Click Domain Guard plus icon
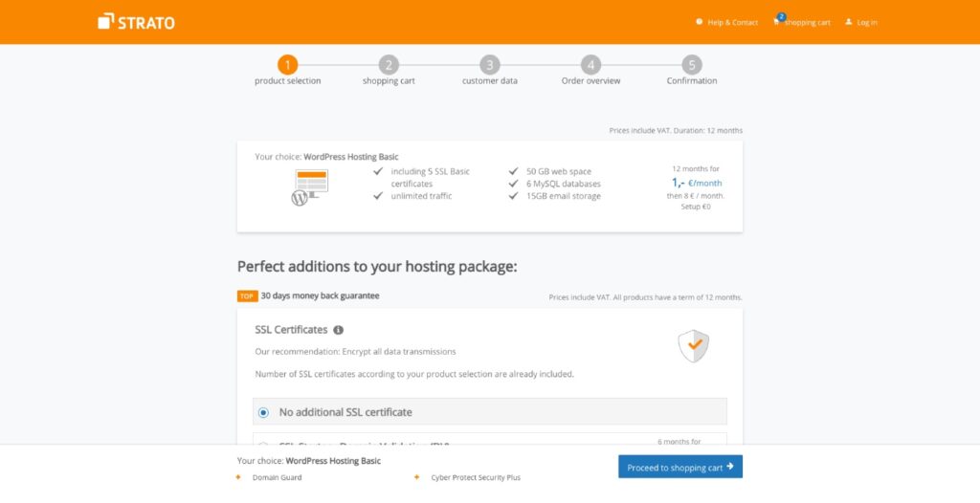 (x=238, y=477)
